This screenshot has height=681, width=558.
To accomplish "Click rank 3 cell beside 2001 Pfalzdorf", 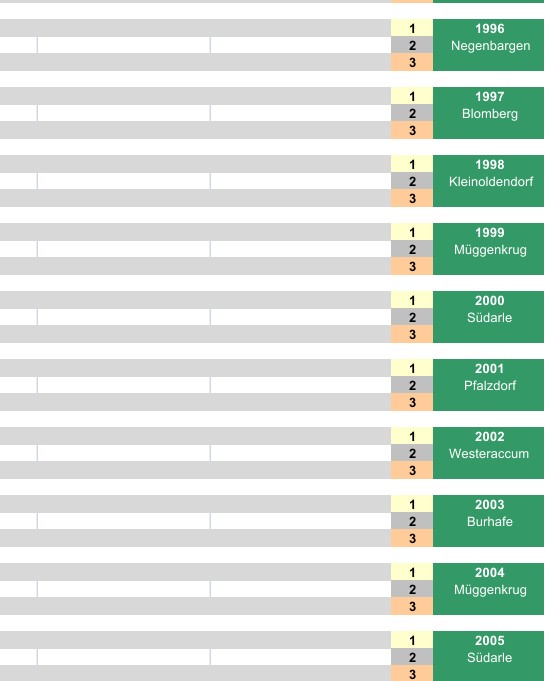I will pos(412,402).
